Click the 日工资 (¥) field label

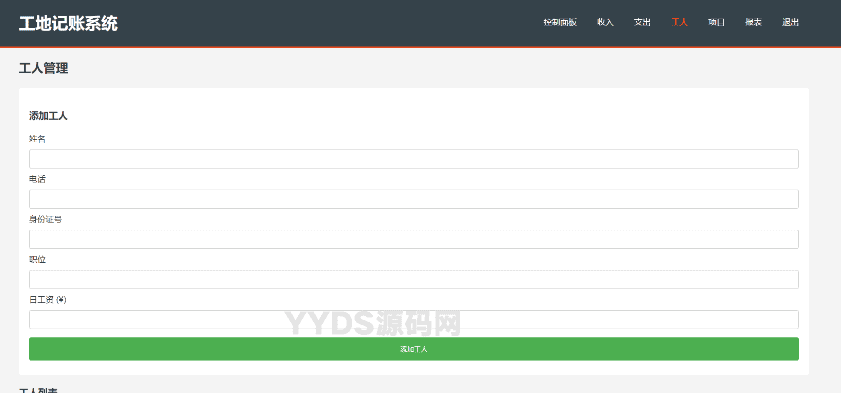pyautogui.click(x=48, y=300)
